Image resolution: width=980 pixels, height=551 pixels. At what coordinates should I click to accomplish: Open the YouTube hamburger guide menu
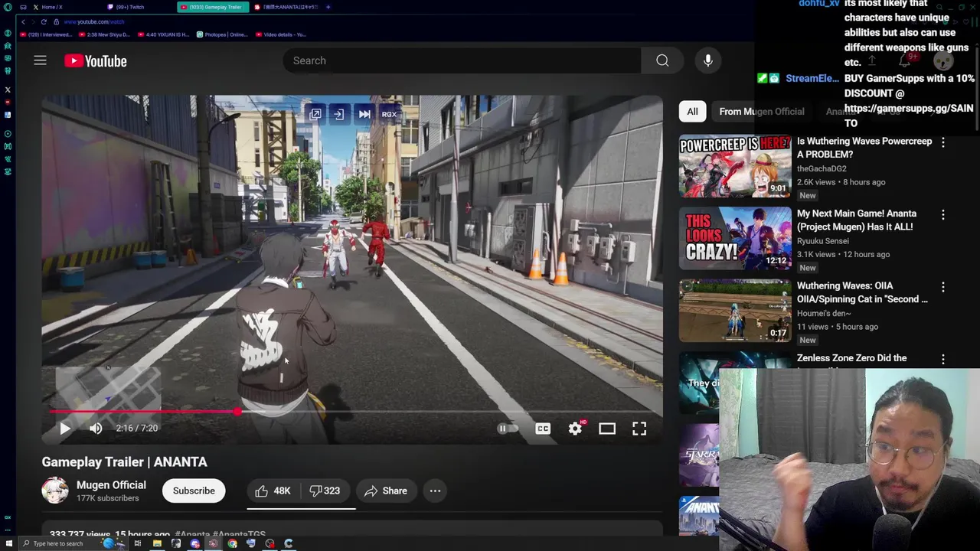tap(40, 60)
